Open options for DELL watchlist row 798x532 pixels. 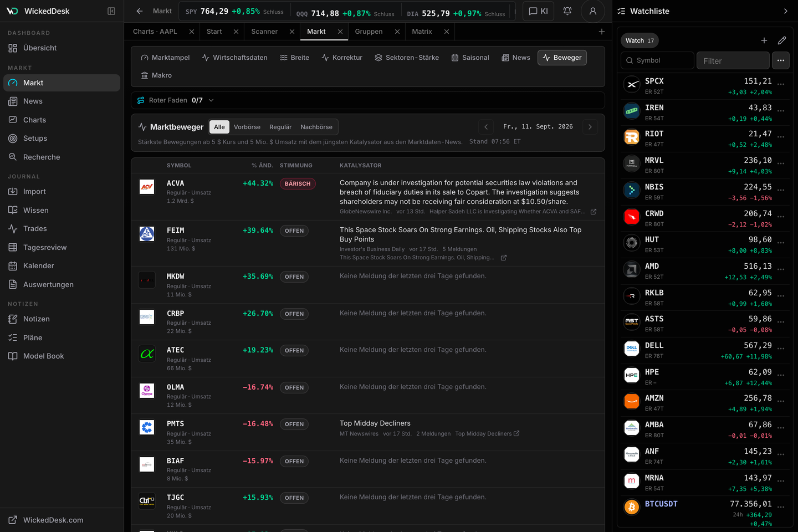click(x=781, y=349)
